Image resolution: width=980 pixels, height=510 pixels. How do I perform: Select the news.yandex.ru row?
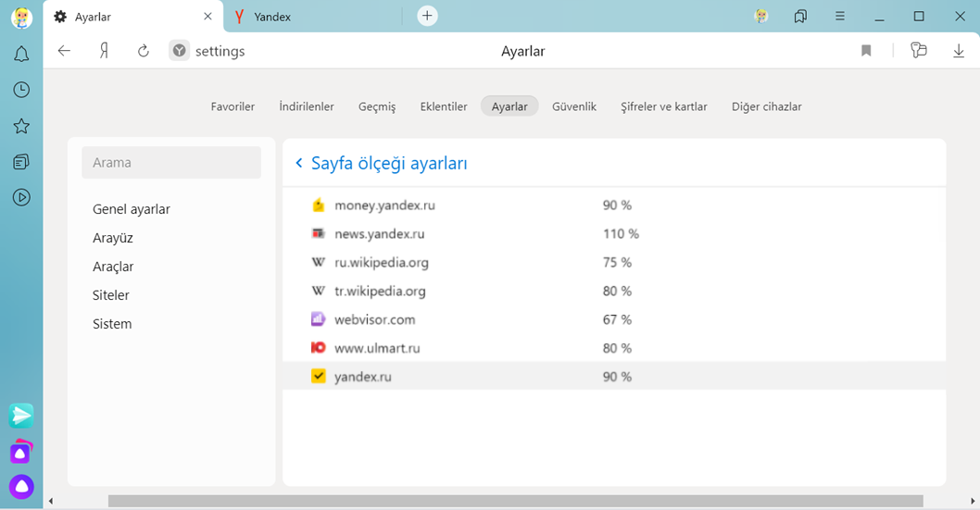[614, 234]
